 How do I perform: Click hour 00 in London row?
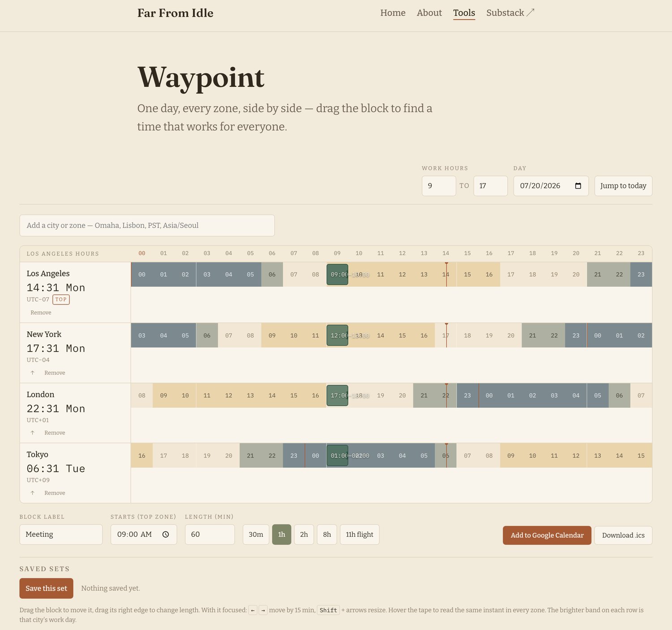489,395
